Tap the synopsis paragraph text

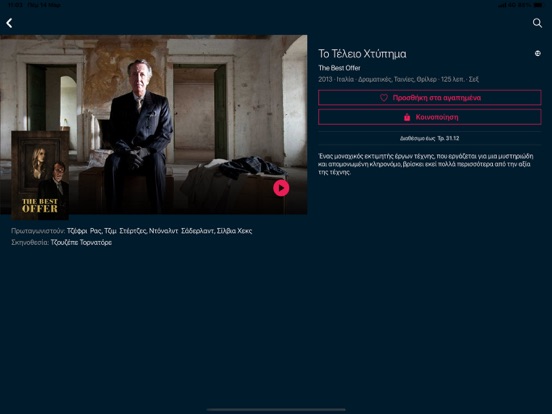click(426, 164)
